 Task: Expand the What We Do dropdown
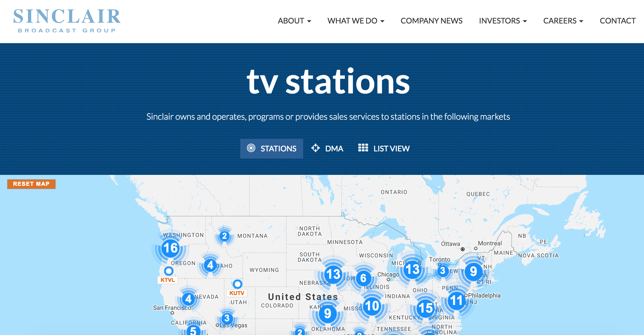(x=356, y=21)
